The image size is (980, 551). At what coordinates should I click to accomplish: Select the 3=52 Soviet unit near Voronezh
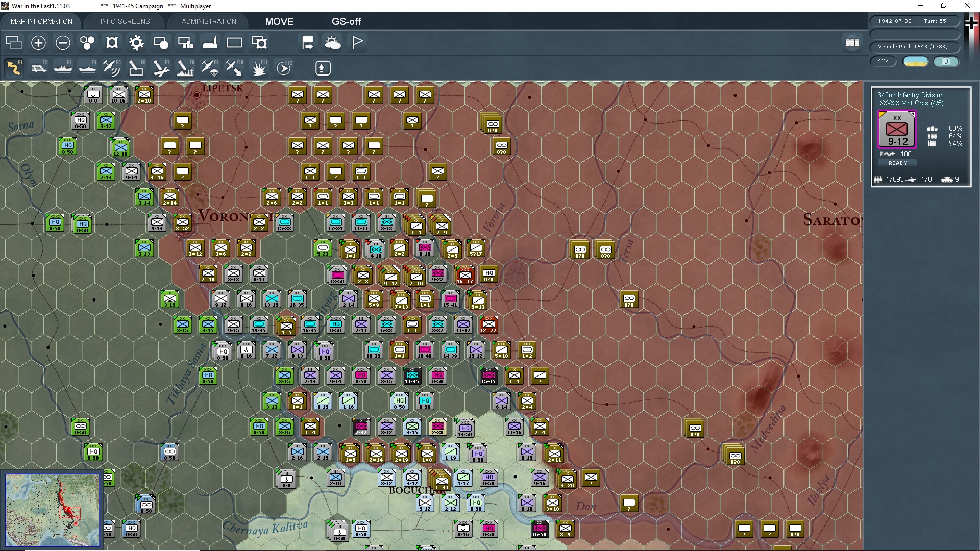(182, 222)
